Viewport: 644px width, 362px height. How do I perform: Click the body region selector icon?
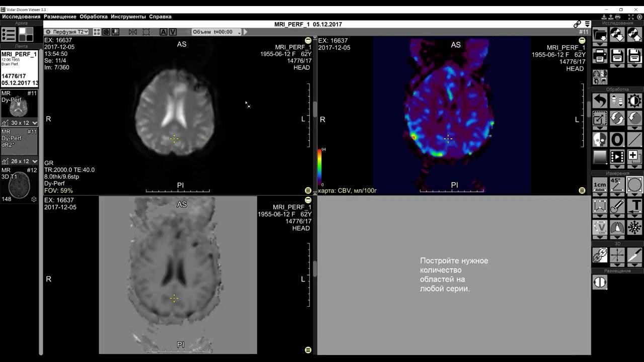(x=600, y=77)
